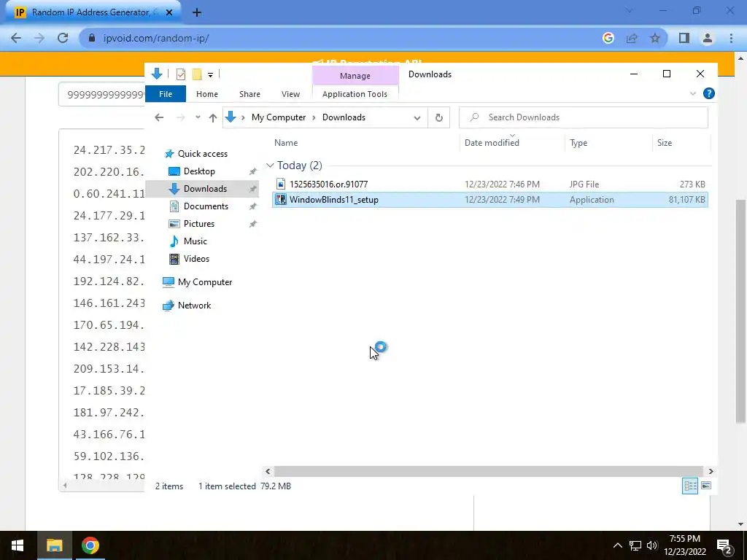Switch to Large icons view layout
747x560 pixels.
[706, 486]
